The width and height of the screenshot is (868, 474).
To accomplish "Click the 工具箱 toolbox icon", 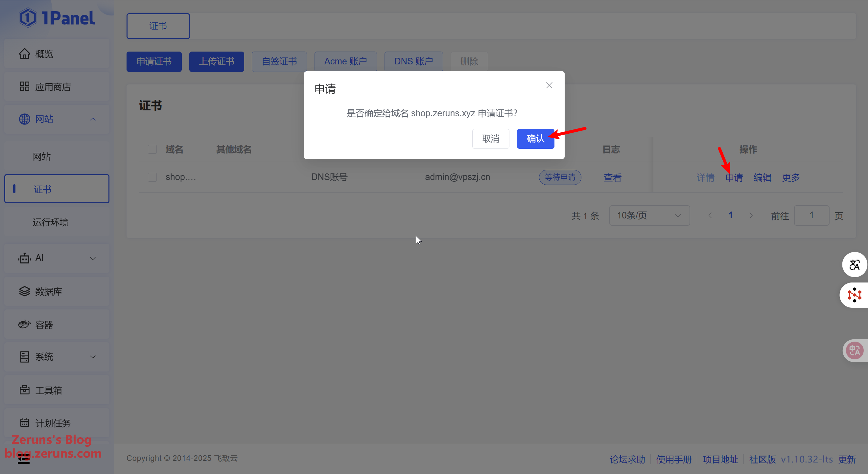I will [24, 390].
